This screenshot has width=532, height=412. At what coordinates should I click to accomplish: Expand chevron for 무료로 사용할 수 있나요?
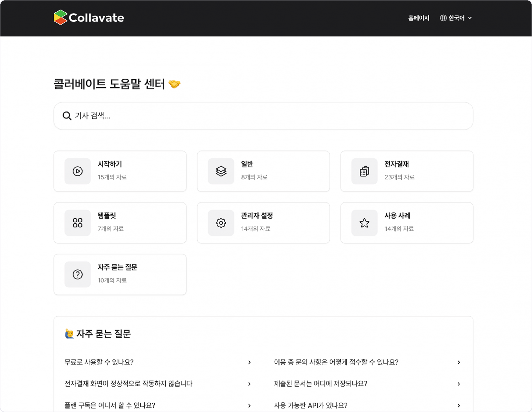(x=249, y=362)
